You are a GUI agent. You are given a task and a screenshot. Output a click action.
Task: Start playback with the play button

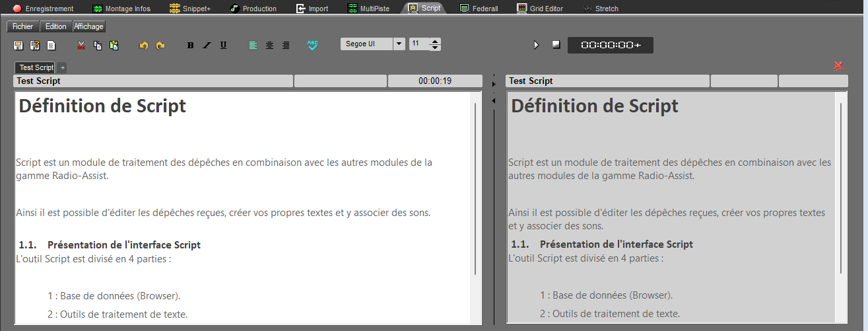coord(536,45)
